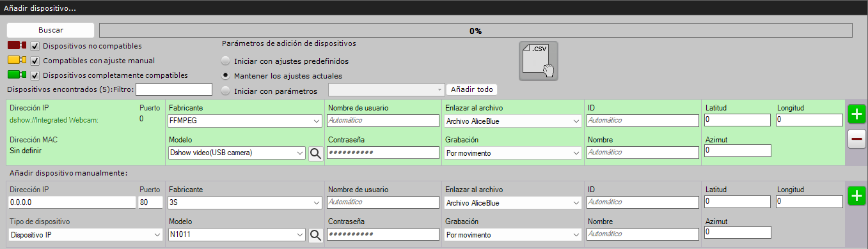868x249 pixels.
Task: Open webcam row Grabación dropdown
Action: point(513,153)
